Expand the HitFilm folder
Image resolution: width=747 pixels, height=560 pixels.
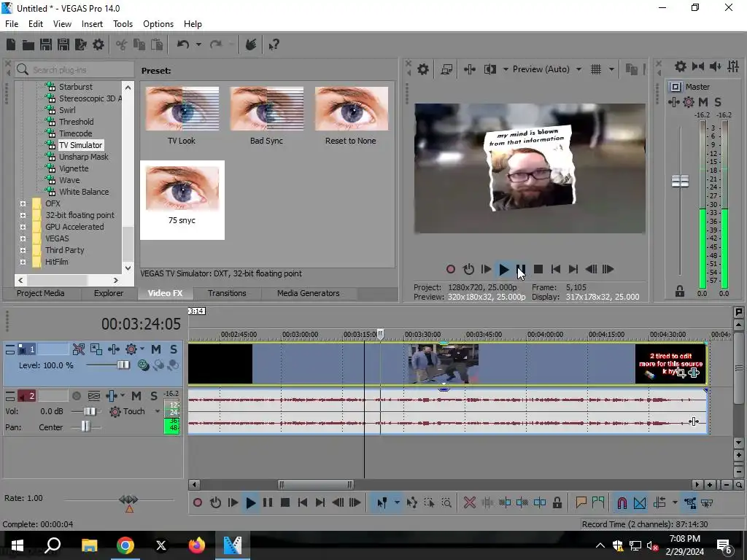click(23, 262)
